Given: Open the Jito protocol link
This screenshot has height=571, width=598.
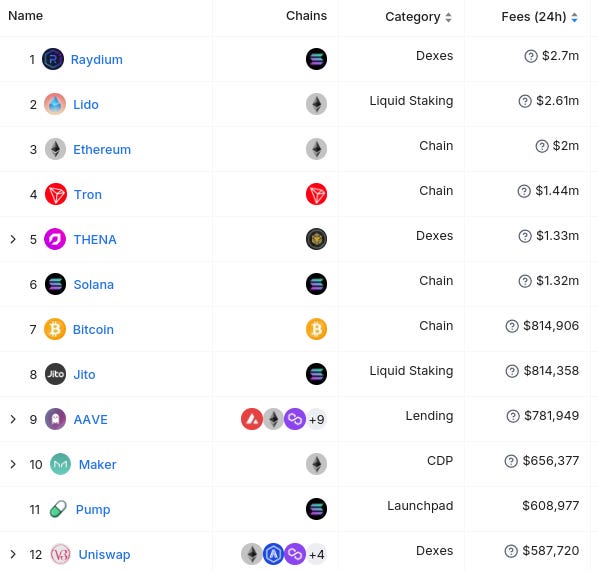Looking at the screenshot, I should click(84, 375).
